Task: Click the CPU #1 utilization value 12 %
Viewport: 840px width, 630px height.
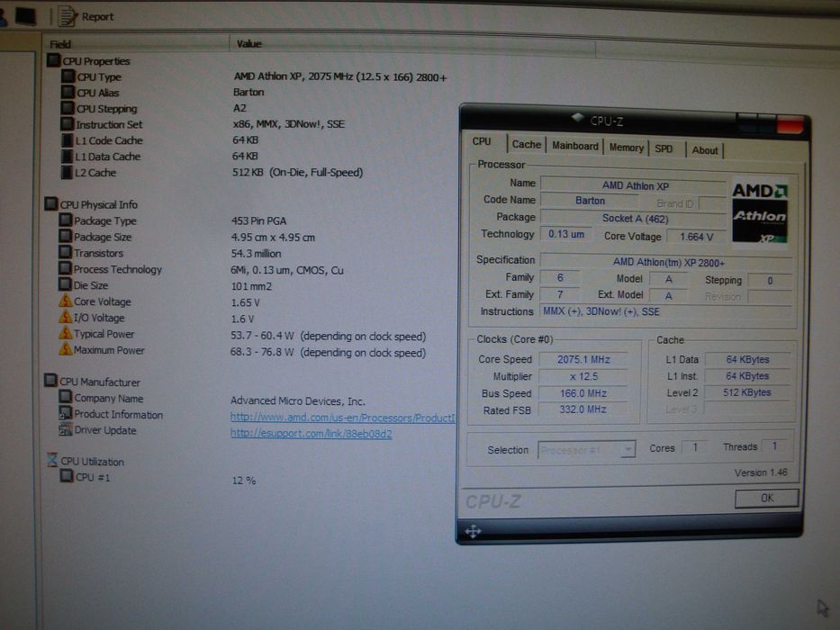Action: click(244, 481)
